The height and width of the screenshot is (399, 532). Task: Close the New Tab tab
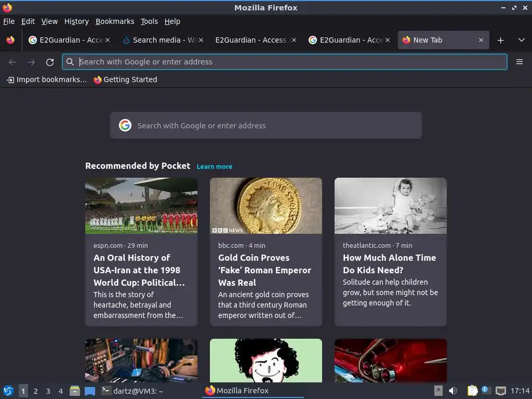(481, 40)
